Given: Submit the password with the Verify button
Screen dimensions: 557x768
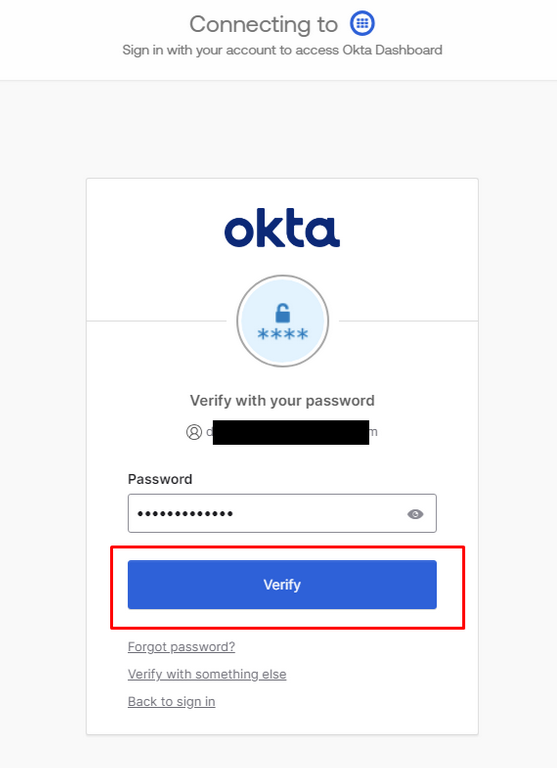Looking at the screenshot, I should point(282,584).
